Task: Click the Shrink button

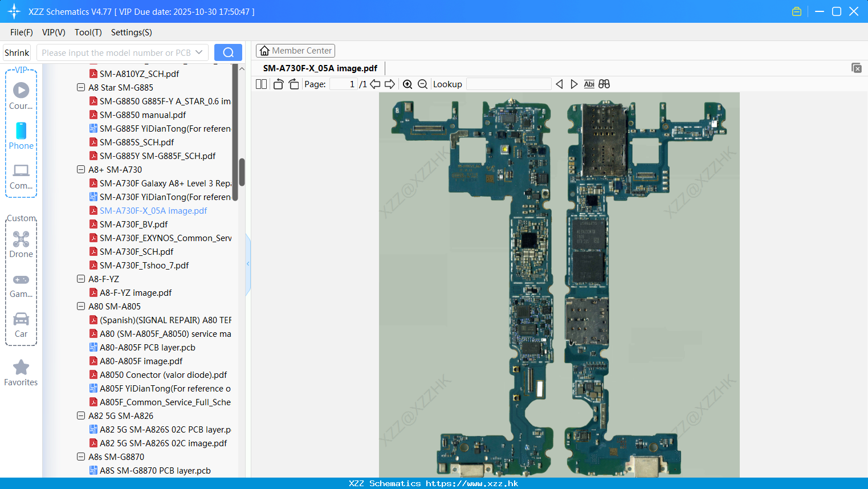Action: pos(17,52)
